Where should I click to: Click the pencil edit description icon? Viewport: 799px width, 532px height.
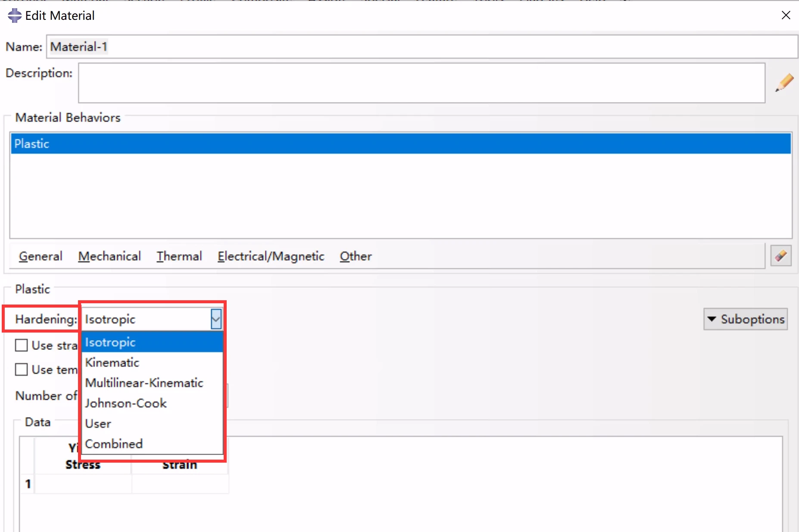point(784,82)
